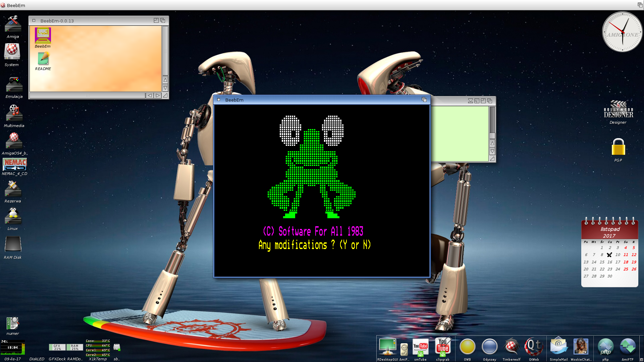Click left arrow in BeebEm-0.0.13 drawer scrollbar
Screen dimensions: 644x362
(150, 96)
